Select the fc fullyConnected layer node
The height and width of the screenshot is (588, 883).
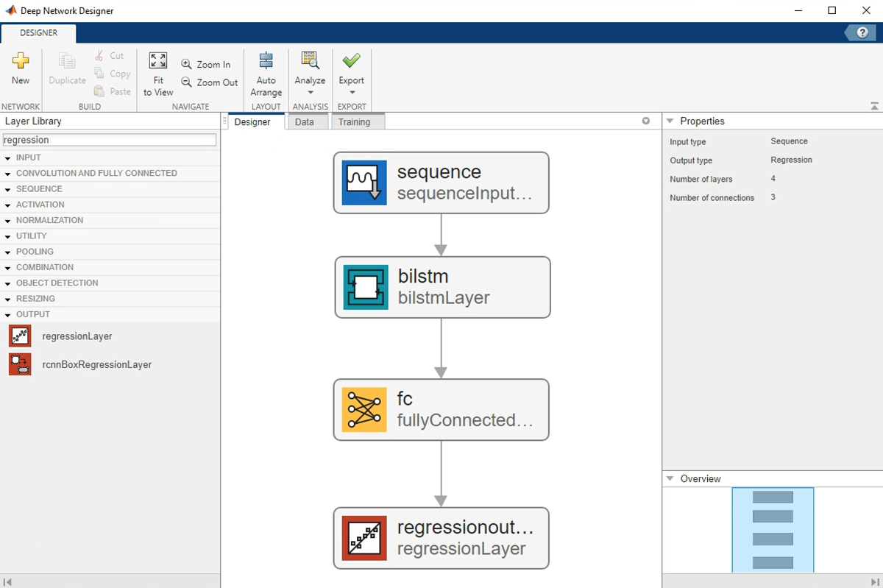pos(441,410)
